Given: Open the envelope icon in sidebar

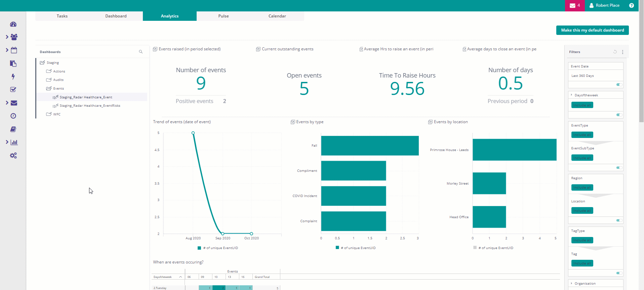Looking at the screenshot, I should 14,103.
